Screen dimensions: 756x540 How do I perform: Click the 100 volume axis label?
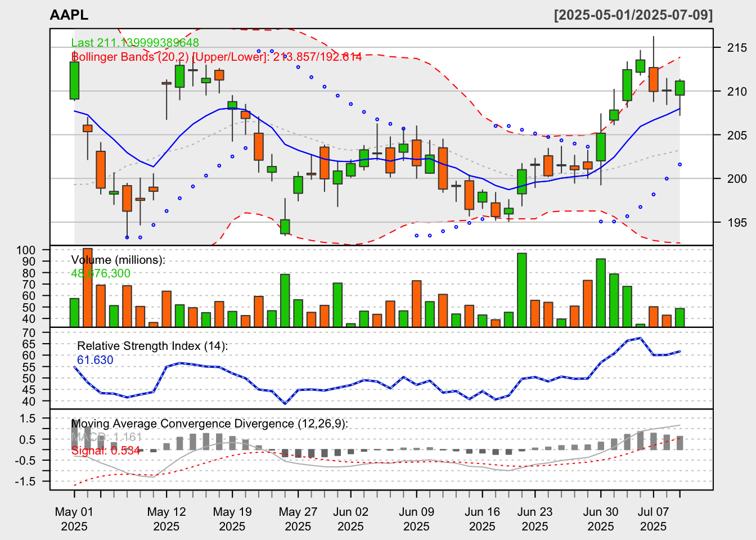tap(26, 250)
